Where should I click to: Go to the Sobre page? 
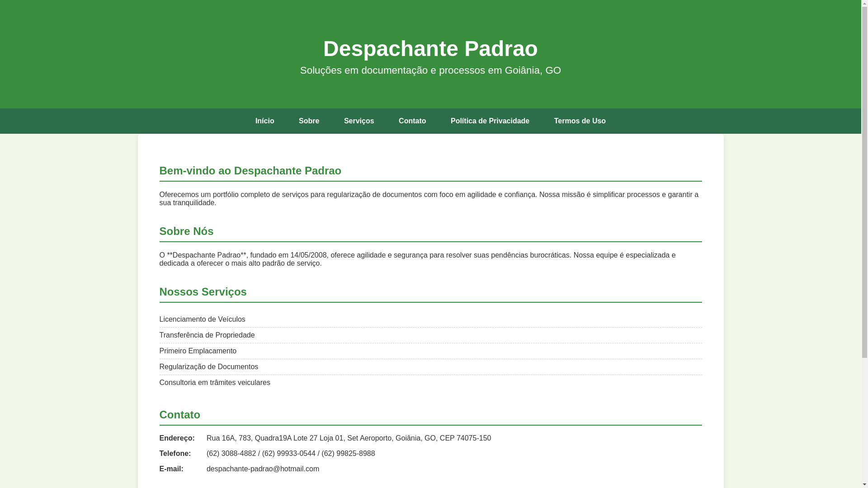(x=309, y=121)
